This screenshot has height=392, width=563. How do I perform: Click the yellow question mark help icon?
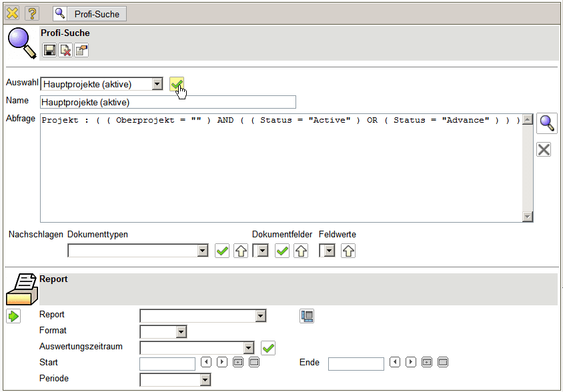tap(32, 13)
